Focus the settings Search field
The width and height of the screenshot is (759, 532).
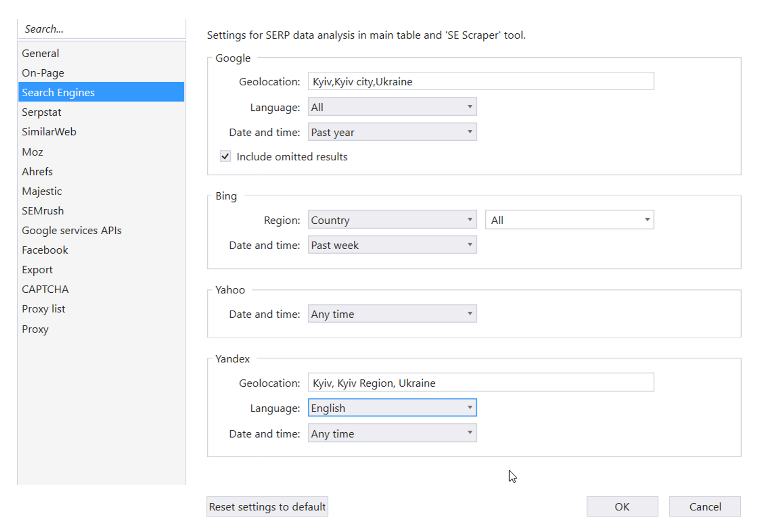[102, 29]
